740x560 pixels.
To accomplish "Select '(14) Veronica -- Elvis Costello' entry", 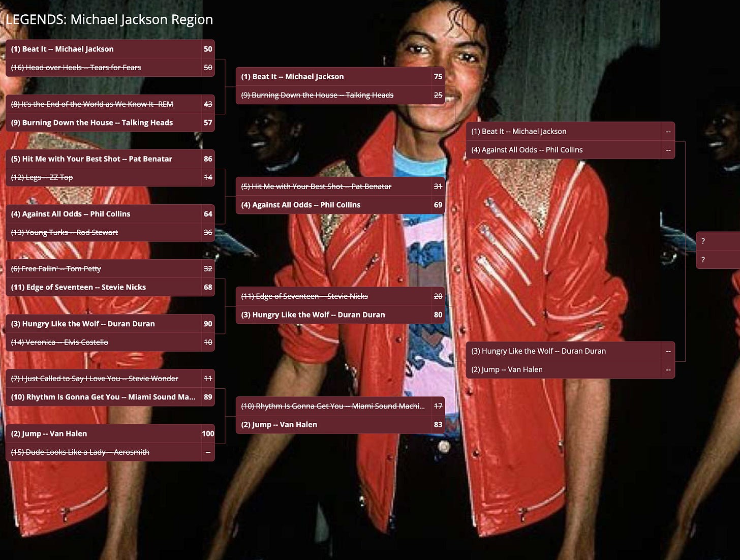I will tap(110, 342).
